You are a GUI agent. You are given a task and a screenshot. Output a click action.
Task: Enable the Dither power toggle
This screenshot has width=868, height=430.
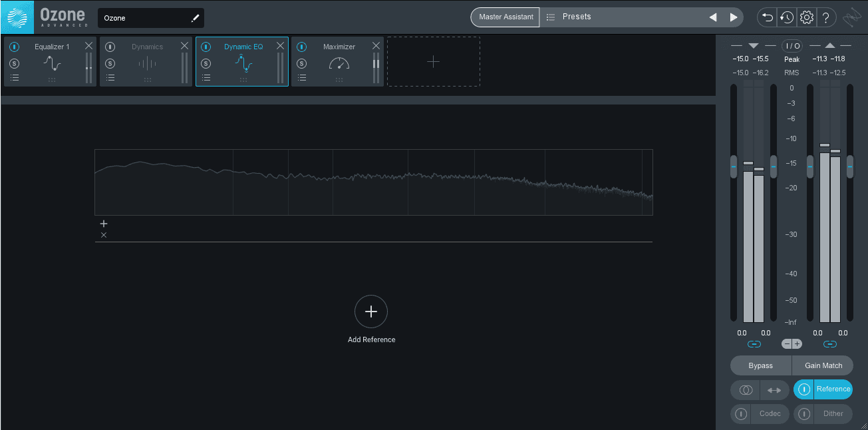tap(804, 414)
